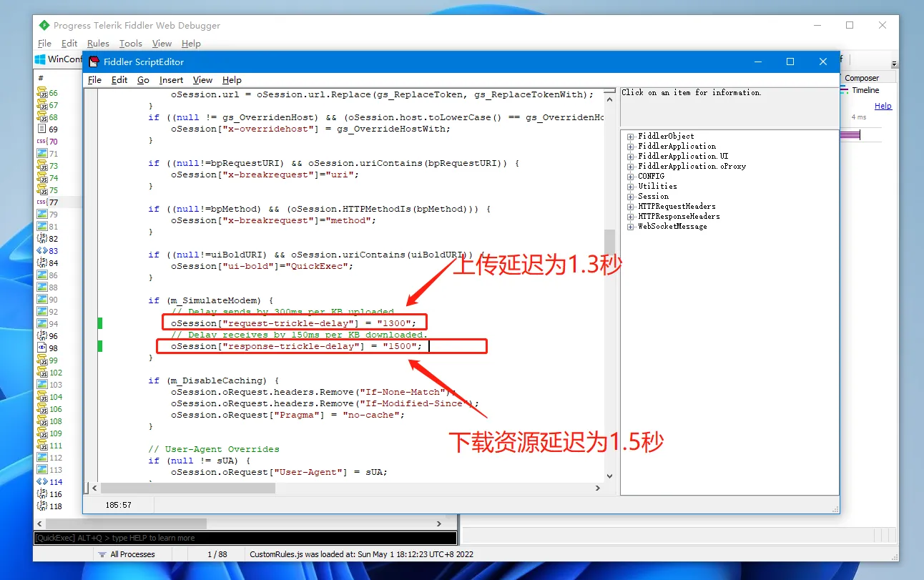The width and height of the screenshot is (924, 580).
Task: Open ScriptEditor Help menu
Action: (x=232, y=80)
